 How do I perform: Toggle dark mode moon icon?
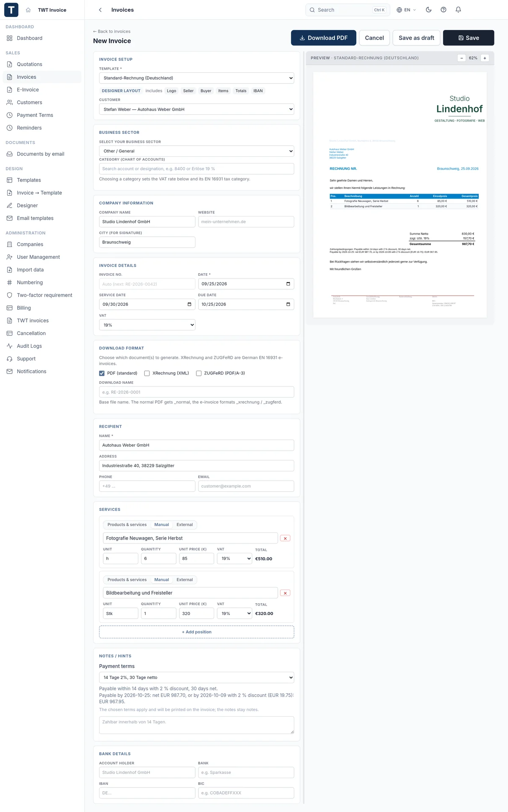point(428,10)
